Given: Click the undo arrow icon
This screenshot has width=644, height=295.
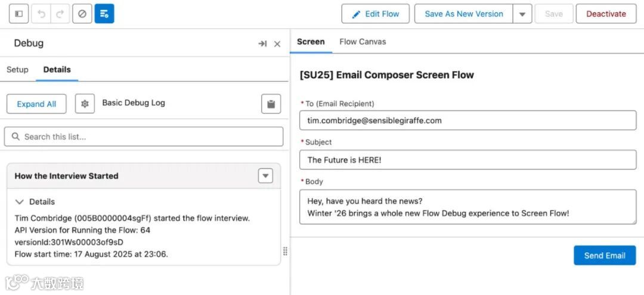Looking at the screenshot, I should (x=41, y=14).
